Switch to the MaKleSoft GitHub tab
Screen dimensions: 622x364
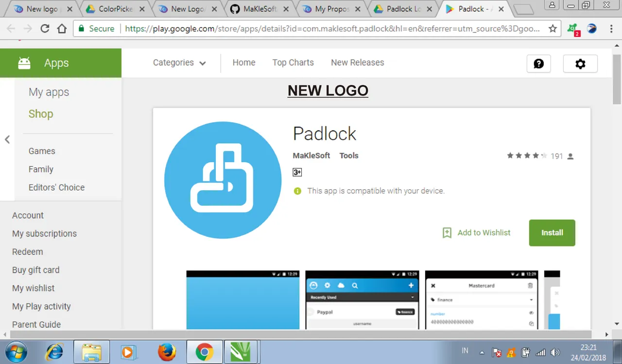(260, 9)
